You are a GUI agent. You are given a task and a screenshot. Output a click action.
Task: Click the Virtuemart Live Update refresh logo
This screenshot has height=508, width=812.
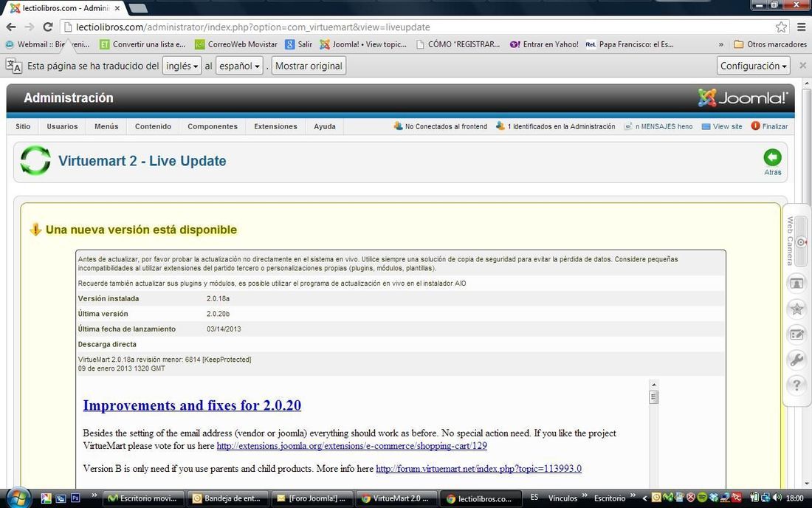(35, 160)
